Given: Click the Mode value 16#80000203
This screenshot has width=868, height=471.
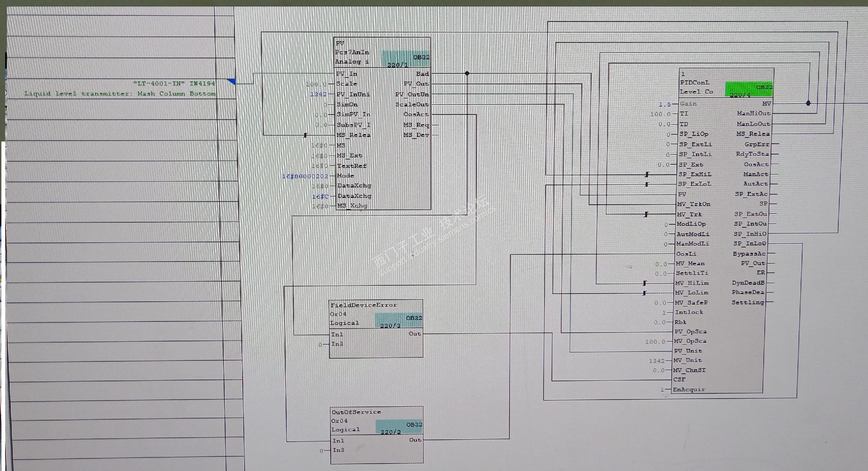Looking at the screenshot, I should coord(305,176).
